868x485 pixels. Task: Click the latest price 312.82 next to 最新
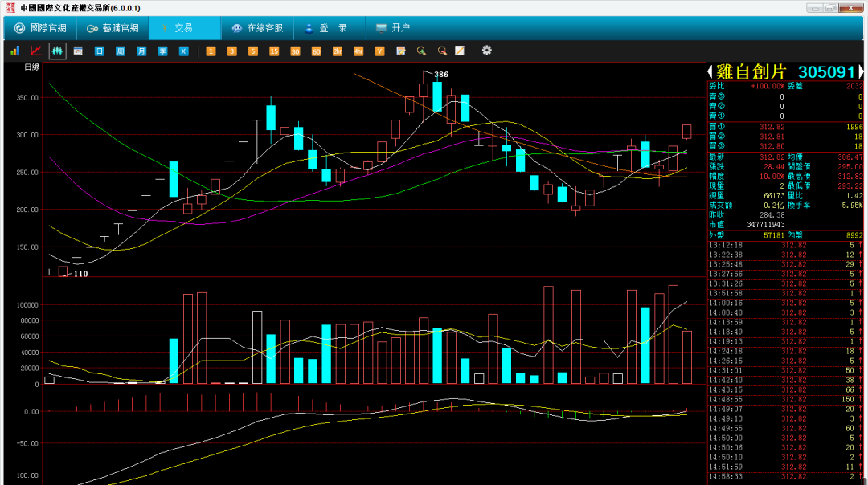[772, 157]
